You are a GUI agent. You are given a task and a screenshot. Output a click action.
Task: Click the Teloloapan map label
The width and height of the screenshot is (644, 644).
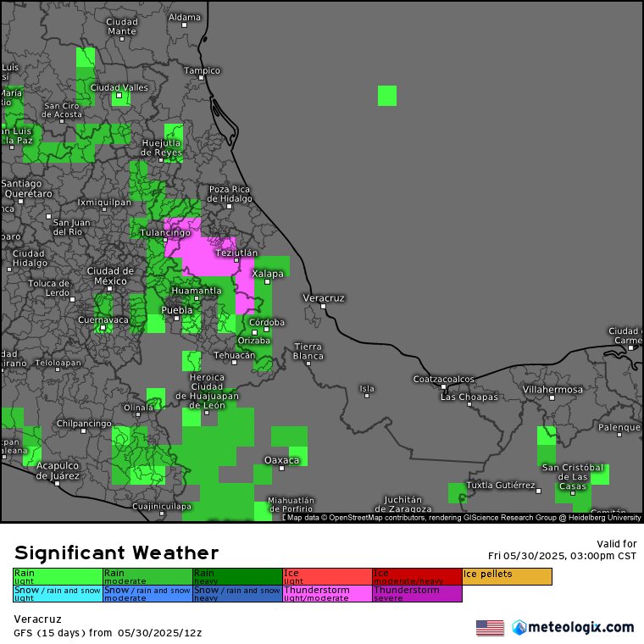(58, 363)
